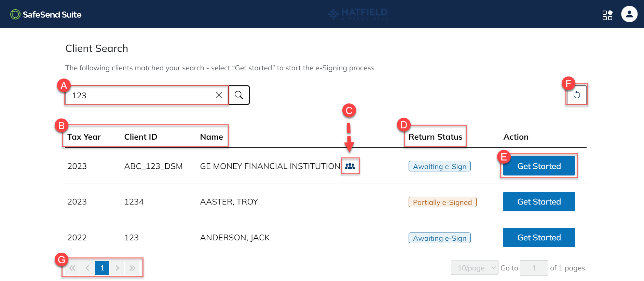Select page number 1 in pagination
644x281 pixels.
(x=102, y=268)
